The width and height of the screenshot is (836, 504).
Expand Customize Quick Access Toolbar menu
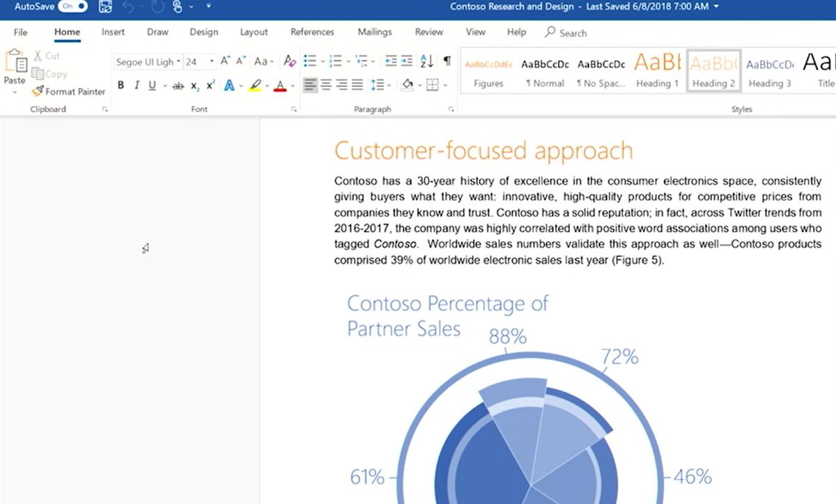tap(208, 7)
